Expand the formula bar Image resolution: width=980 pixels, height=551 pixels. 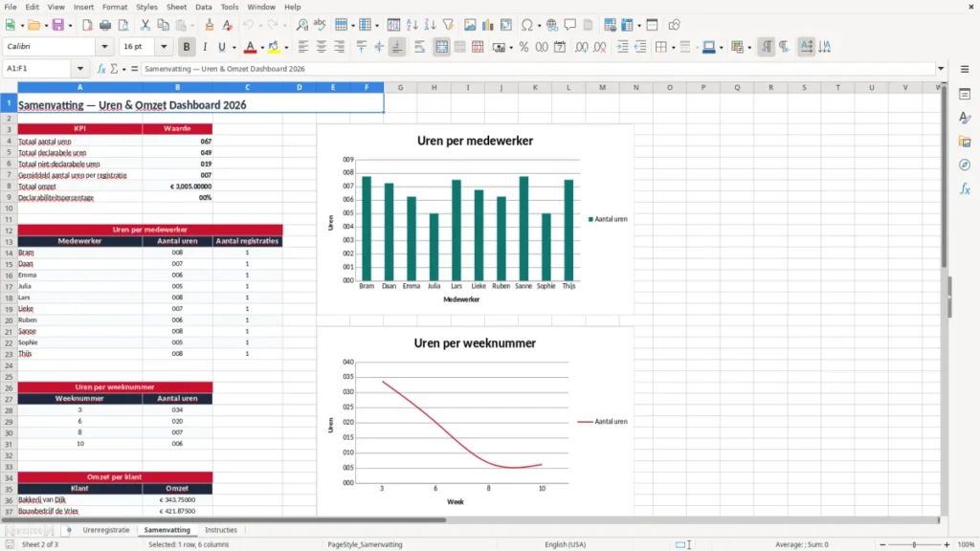(x=941, y=69)
